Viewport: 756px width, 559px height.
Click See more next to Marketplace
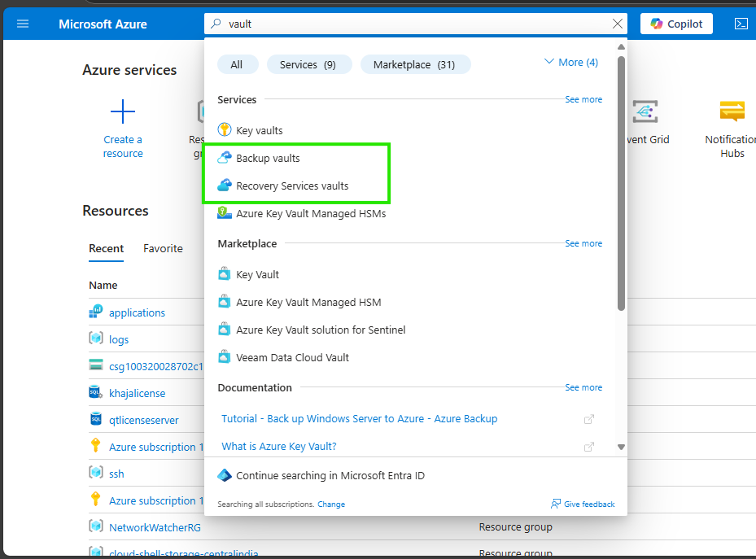[583, 243]
